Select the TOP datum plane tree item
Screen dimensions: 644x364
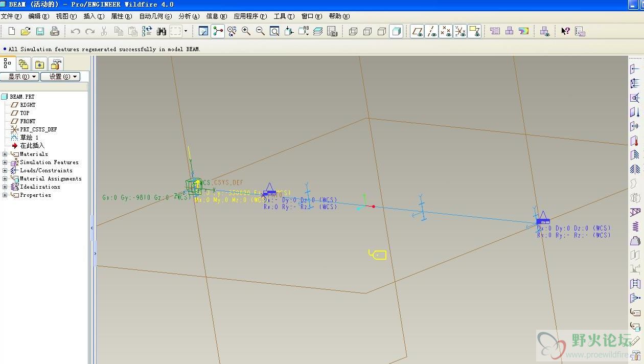[x=20, y=113]
